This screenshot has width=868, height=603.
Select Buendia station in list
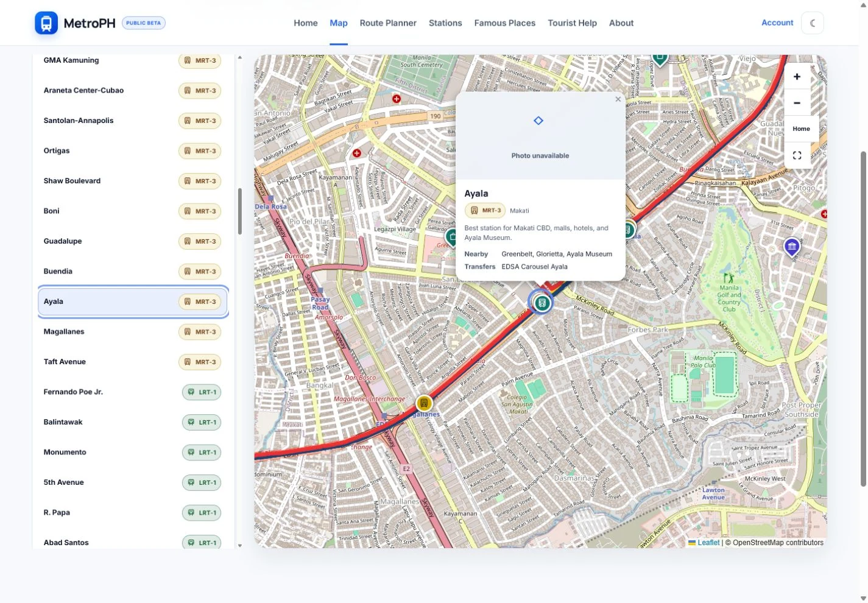[133, 271]
